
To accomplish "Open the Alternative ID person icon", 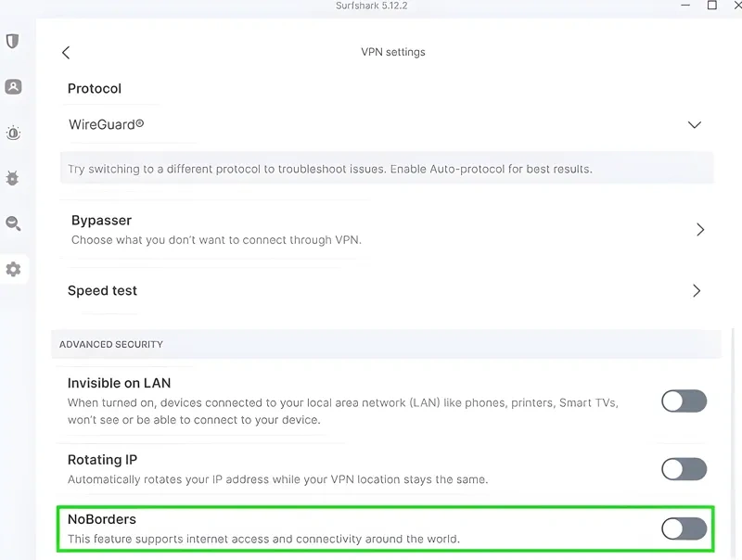I will coord(13,87).
